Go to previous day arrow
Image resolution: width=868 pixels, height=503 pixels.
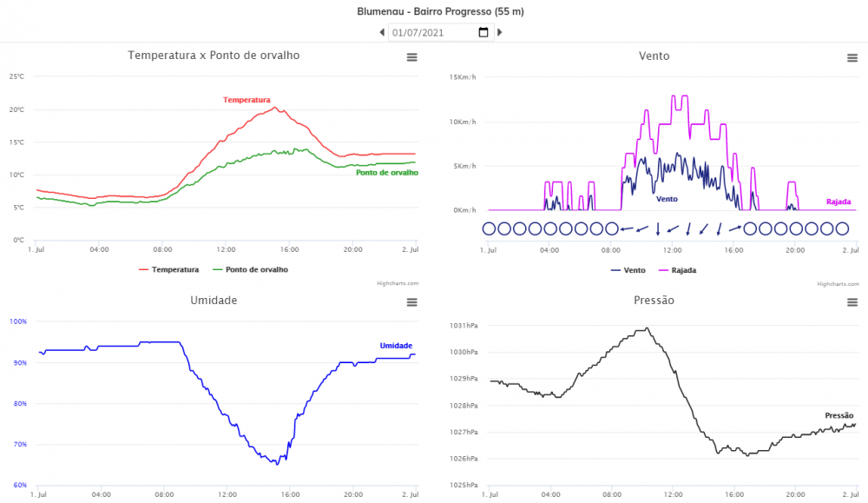pos(382,33)
